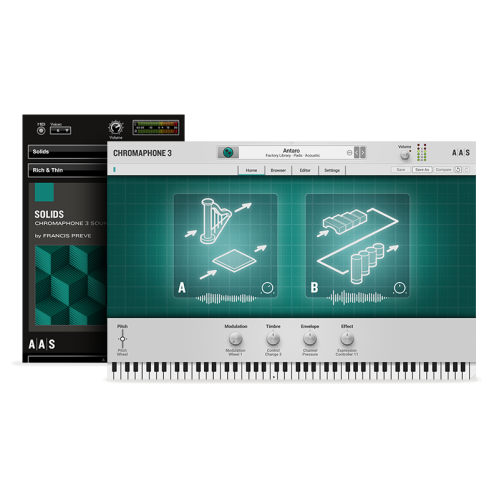
Task: Click the teal MIDI activity indicator
Action: pos(114,170)
